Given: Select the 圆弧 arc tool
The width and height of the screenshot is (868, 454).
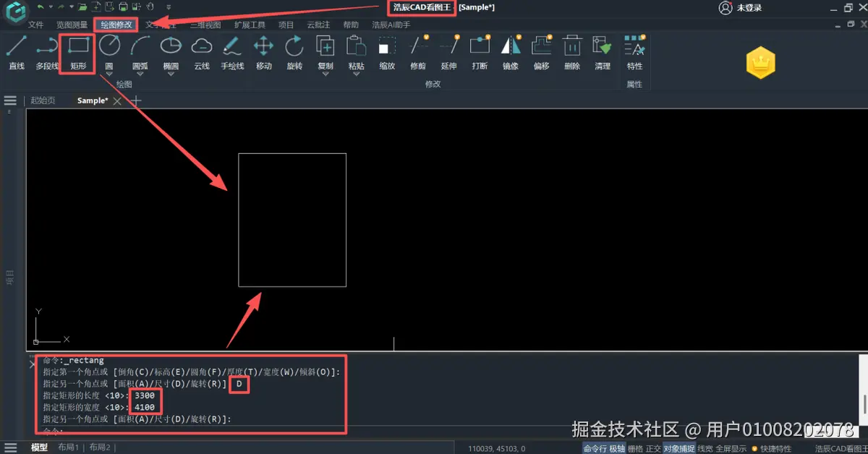Looking at the screenshot, I should point(140,52).
